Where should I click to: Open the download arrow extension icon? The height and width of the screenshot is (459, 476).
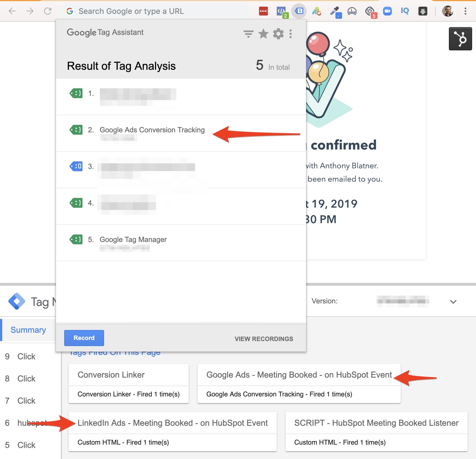coord(423,11)
